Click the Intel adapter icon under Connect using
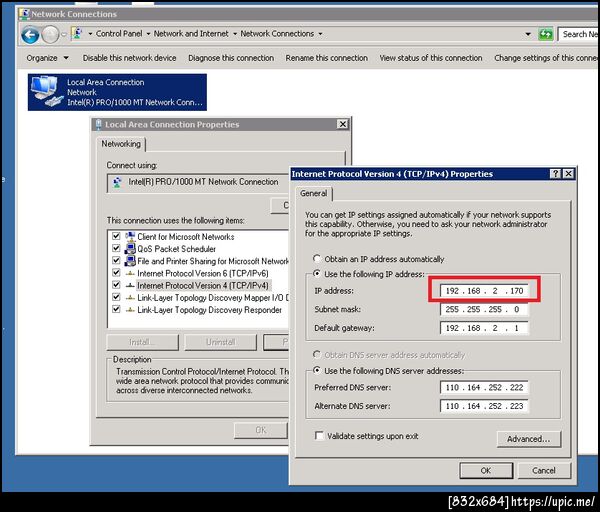This screenshot has height=512, width=600. [x=117, y=182]
